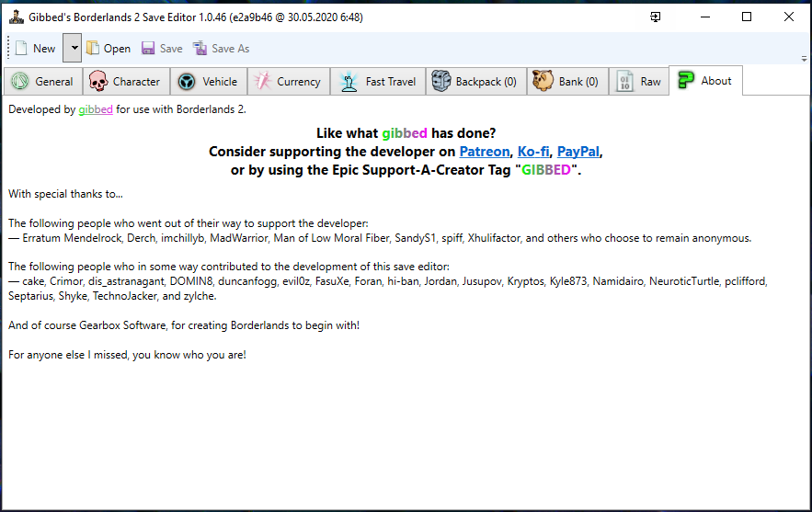Click the Save floppy disk icon
Image resolution: width=812 pixels, height=512 pixels.
point(148,48)
